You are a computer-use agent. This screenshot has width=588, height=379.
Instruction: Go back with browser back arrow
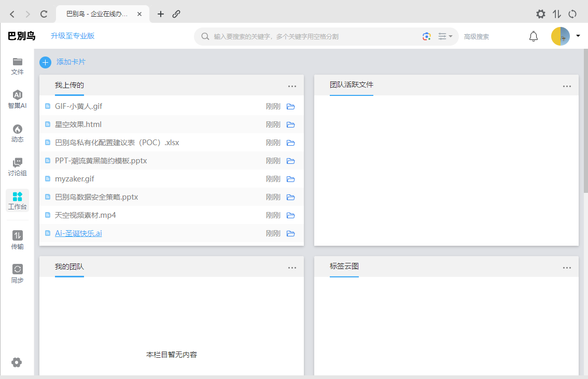point(12,14)
